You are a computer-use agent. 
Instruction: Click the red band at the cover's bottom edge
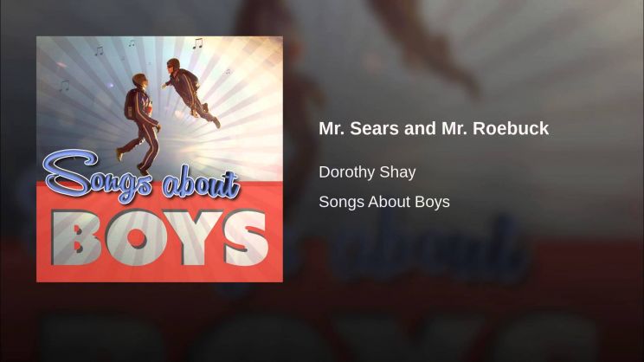pyautogui.click(x=159, y=275)
